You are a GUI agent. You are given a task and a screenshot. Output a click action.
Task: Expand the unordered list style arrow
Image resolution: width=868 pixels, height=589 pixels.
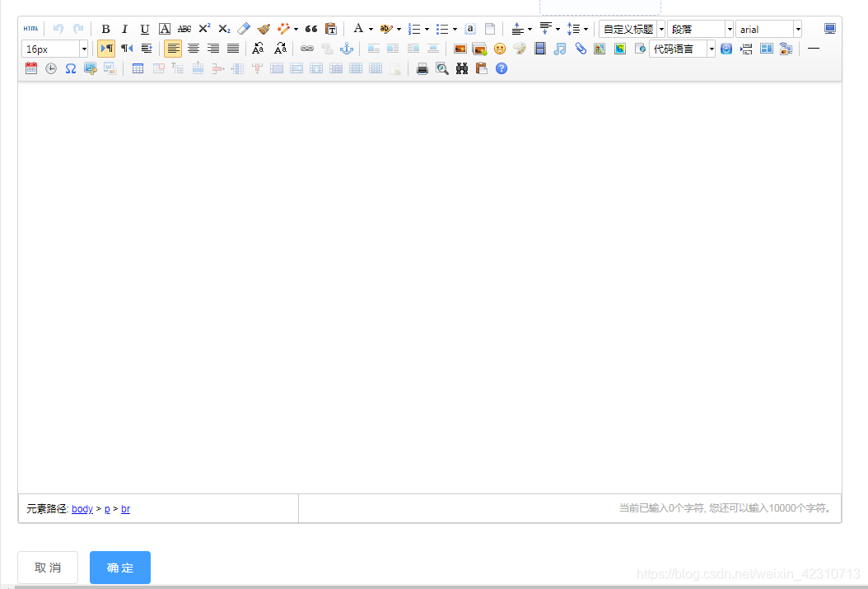(455, 30)
